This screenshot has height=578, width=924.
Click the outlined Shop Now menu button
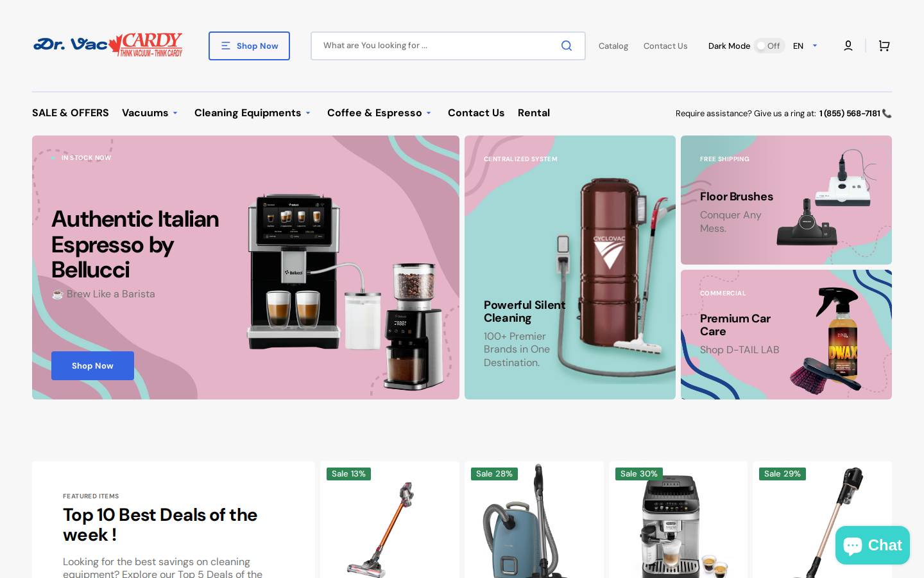click(x=249, y=46)
